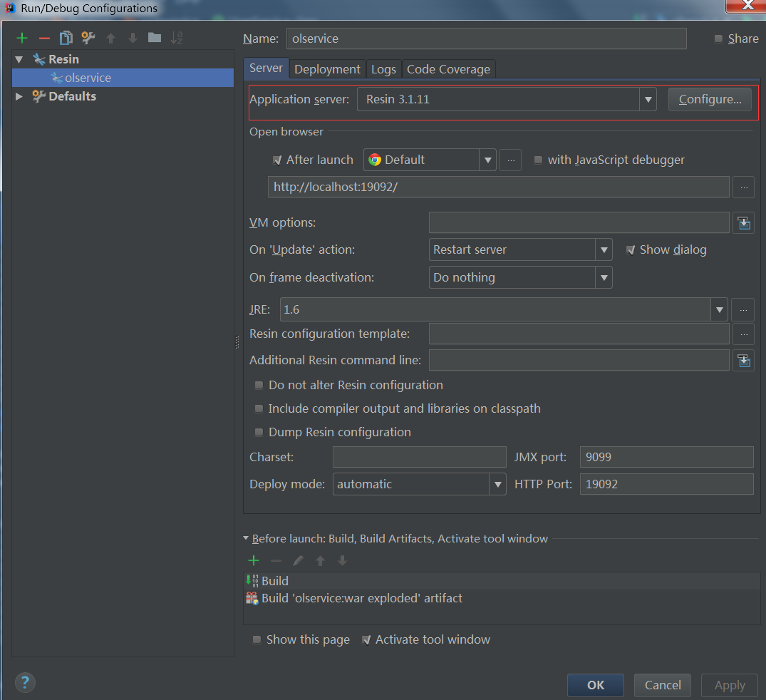Remove the selected configuration with the minus icon
This screenshot has height=700, width=766.
44,38
